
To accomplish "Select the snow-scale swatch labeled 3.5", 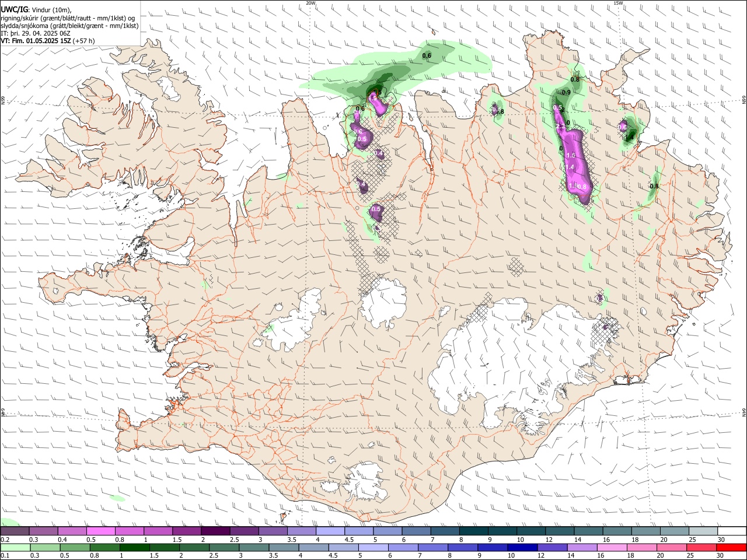I will click(301, 531).
